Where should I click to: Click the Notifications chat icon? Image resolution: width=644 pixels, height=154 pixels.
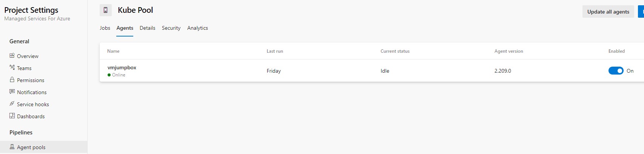pos(12,92)
